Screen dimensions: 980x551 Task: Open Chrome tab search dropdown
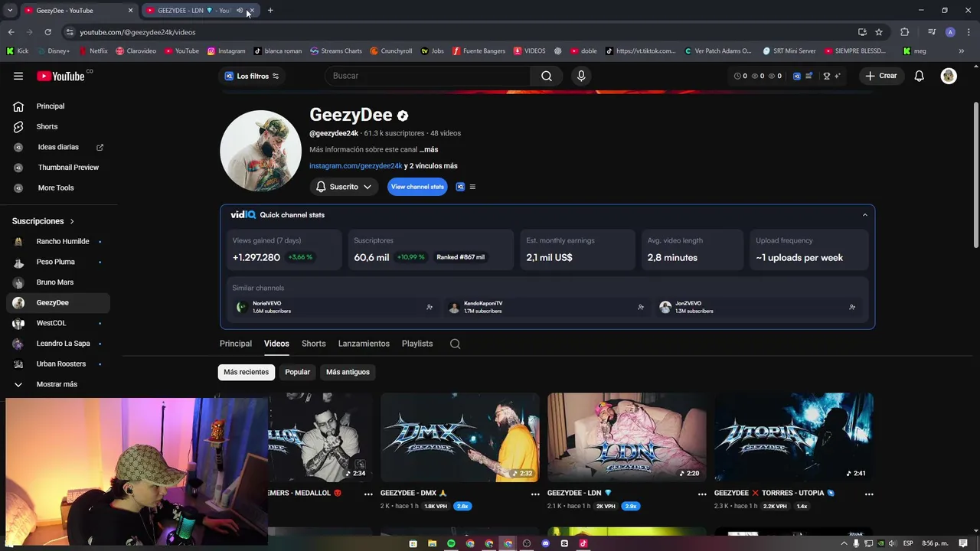(10, 11)
